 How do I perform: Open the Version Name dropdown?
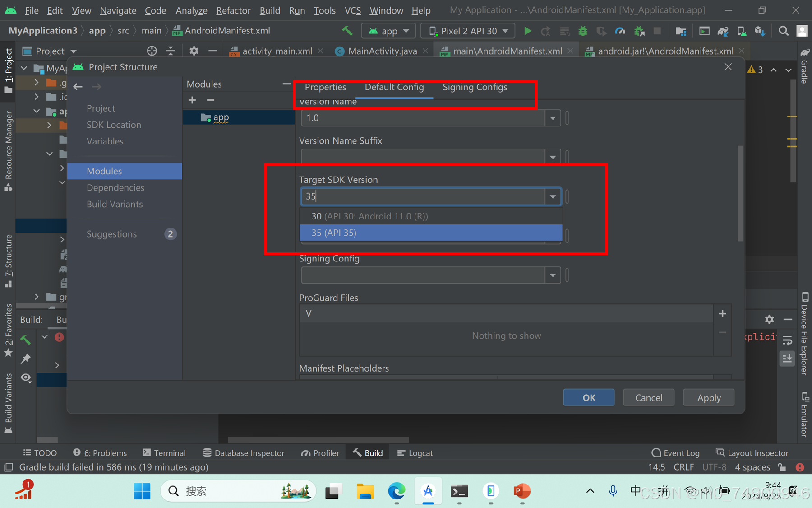tap(553, 118)
